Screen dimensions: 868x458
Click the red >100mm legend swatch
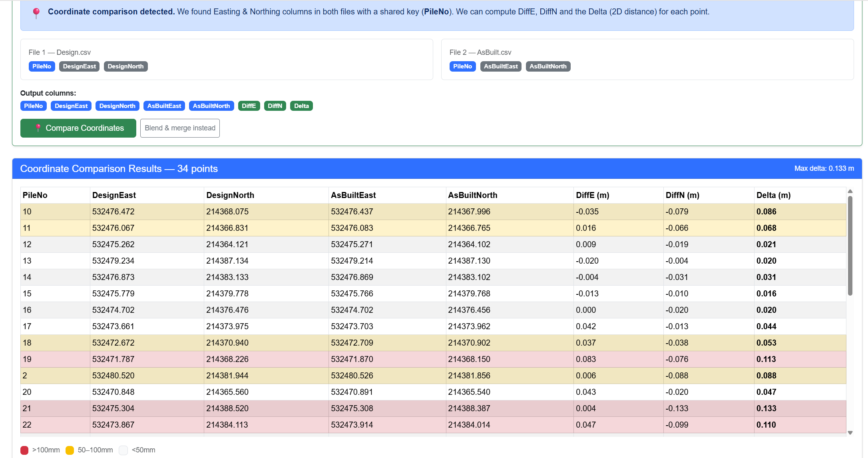coord(24,450)
